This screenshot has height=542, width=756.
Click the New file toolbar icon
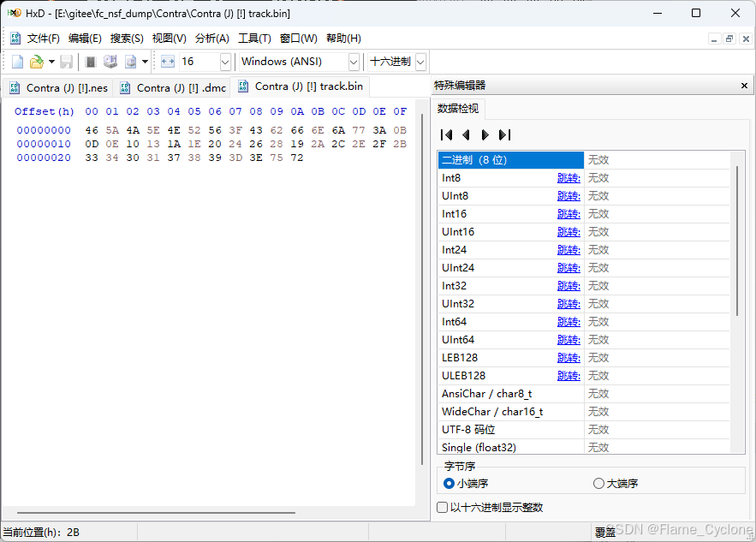coord(17,62)
